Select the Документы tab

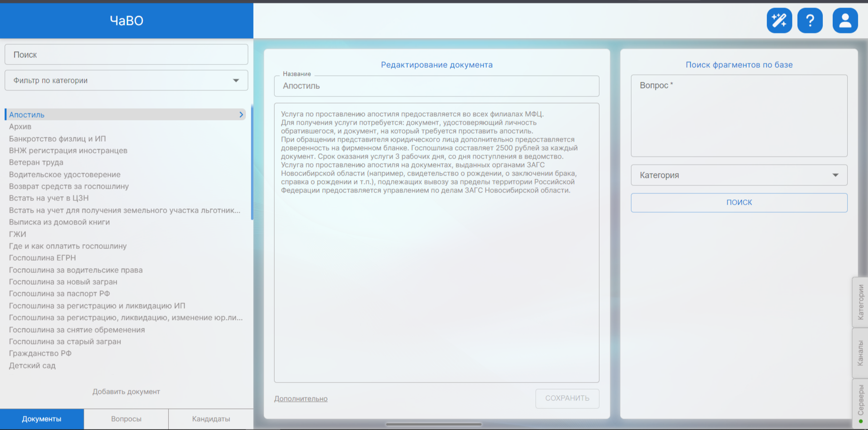click(x=42, y=419)
